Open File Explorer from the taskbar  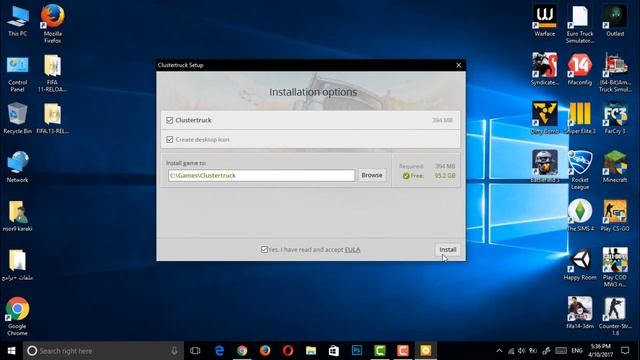point(311,351)
